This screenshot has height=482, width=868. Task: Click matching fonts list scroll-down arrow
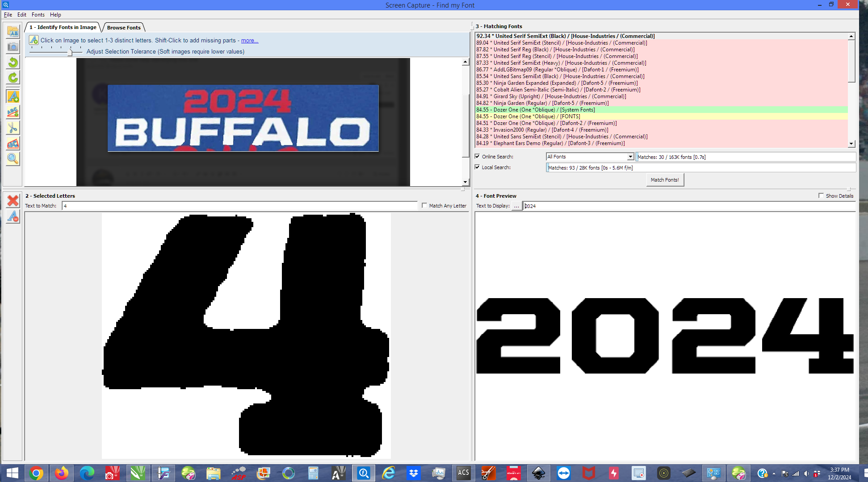click(x=851, y=144)
